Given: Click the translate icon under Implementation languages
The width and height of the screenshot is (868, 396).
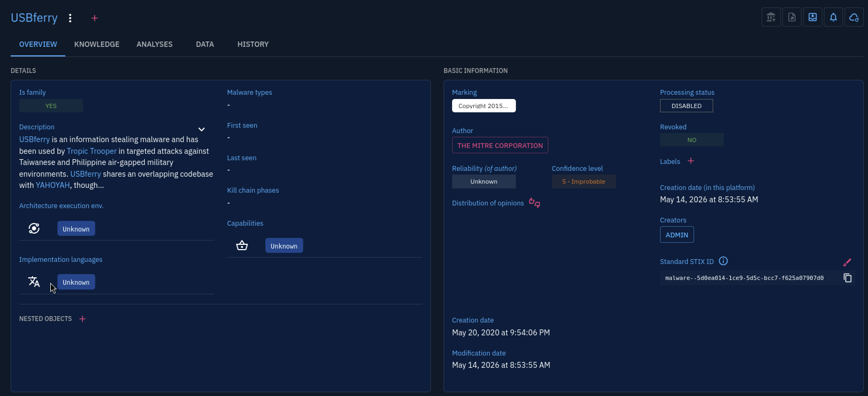Looking at the screenshot, I should [34, 282].
